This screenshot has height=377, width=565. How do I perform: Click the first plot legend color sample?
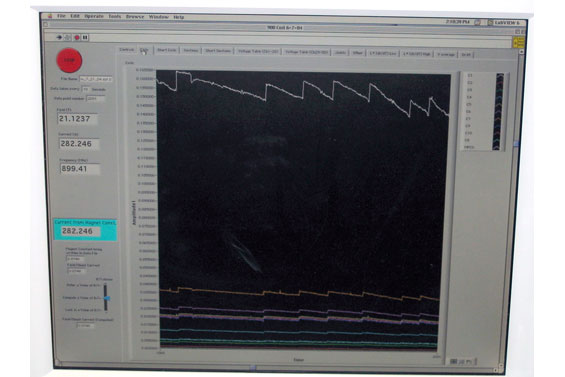(500, 76)
